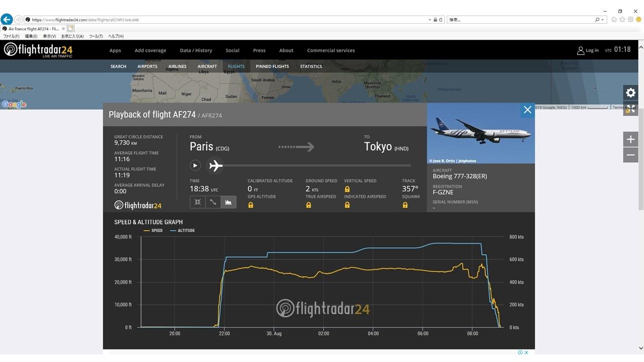Toggle the center-on-aircraft view button
Viewport: 644px width, 362px height.
coord(198,202)
